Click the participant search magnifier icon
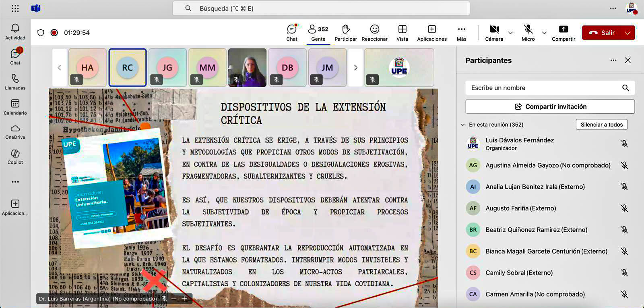Screen dimensions: 644x308 (x=625, y=88)
